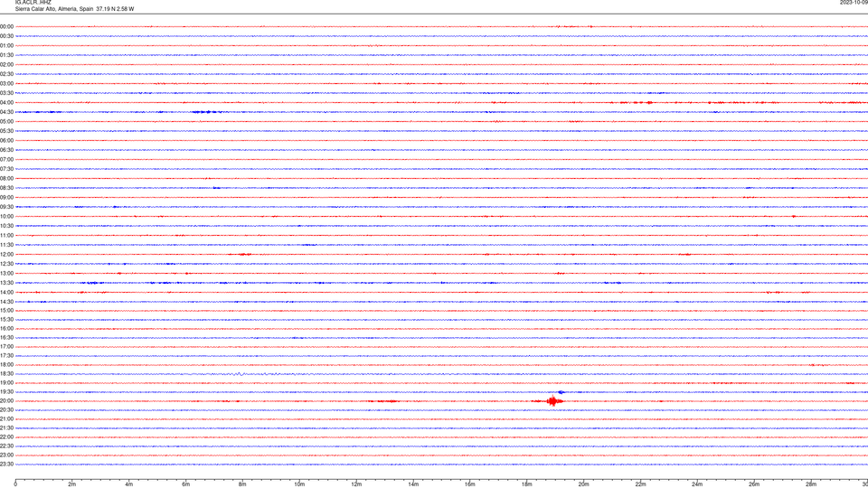Click the 4m tick label on minute axis
Image resolution: width=868 pixels, height=488 pixels.
tap(129, 484)
